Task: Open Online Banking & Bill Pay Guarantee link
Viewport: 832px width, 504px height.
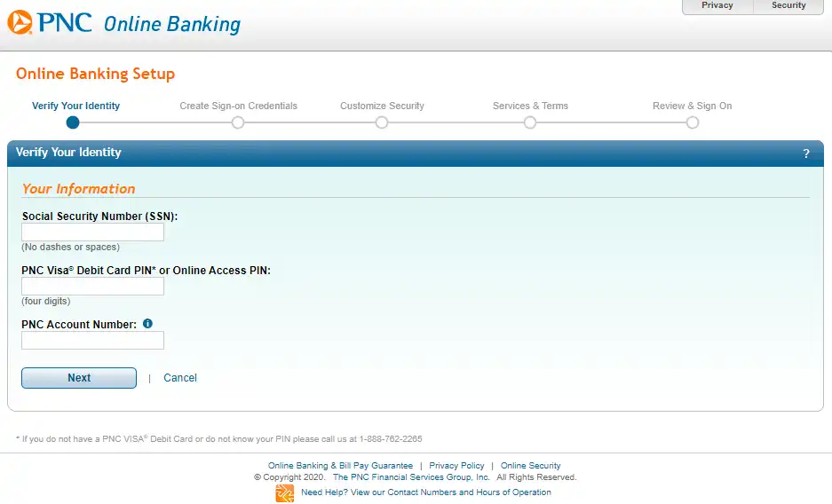Action: tap(340, 465)
